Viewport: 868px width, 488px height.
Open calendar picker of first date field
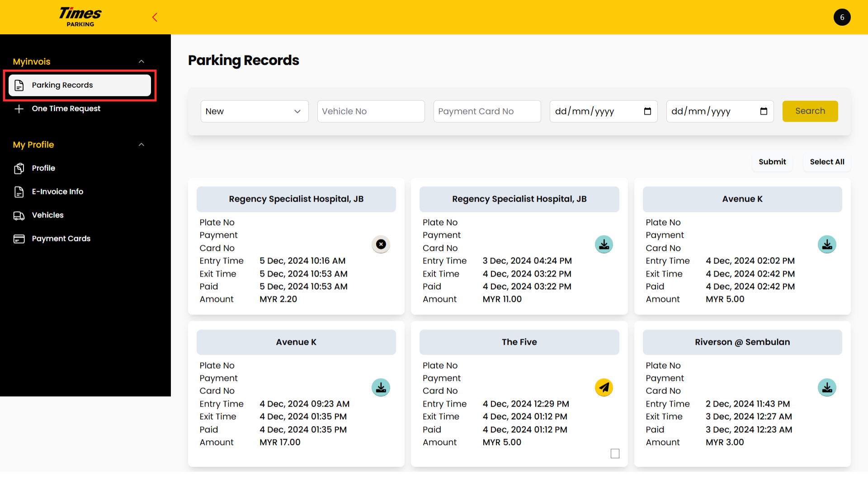coord(647,111)
